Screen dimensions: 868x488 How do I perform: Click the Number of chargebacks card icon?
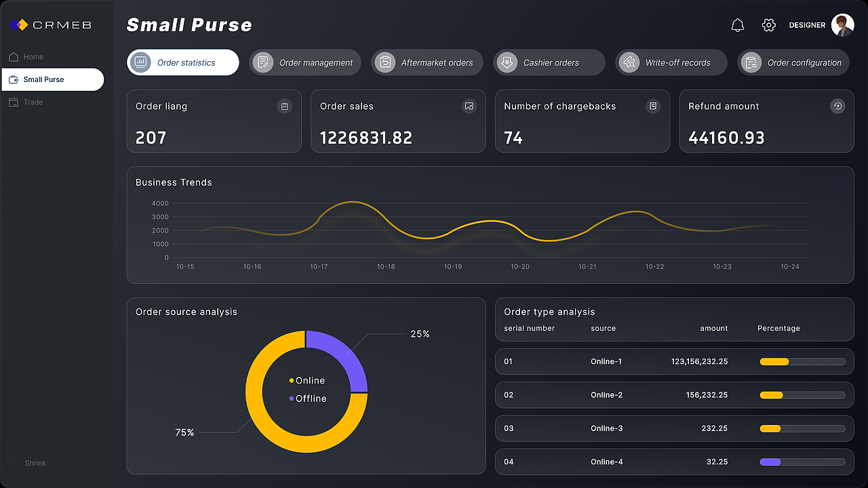click(653, 106)
